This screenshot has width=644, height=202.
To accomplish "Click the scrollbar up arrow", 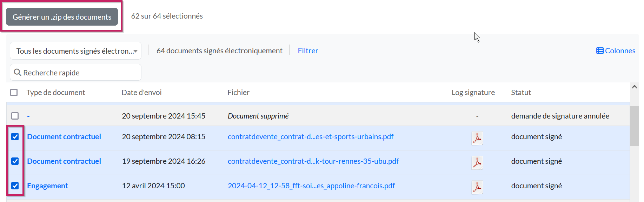I will point(634,87).
